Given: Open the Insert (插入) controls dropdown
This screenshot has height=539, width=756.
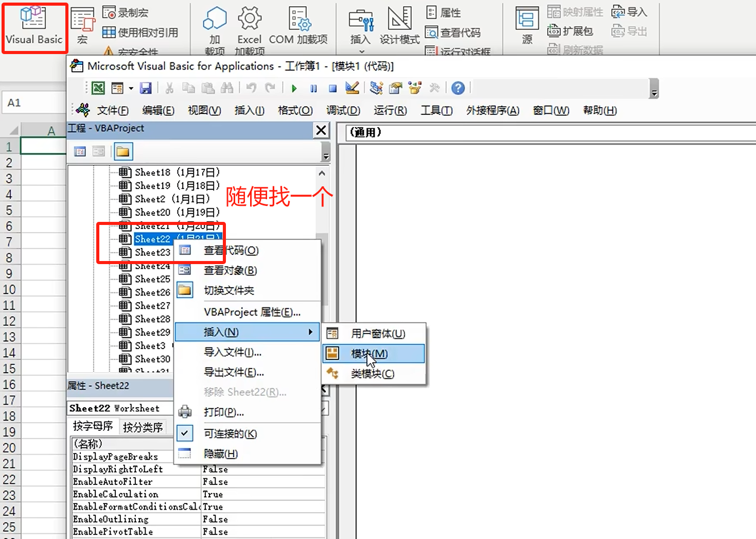Looking at the screenshot, I should pos(360,30).
